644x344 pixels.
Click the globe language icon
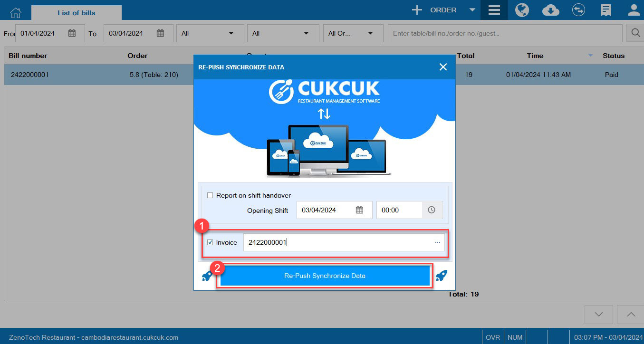click(522, 10)
